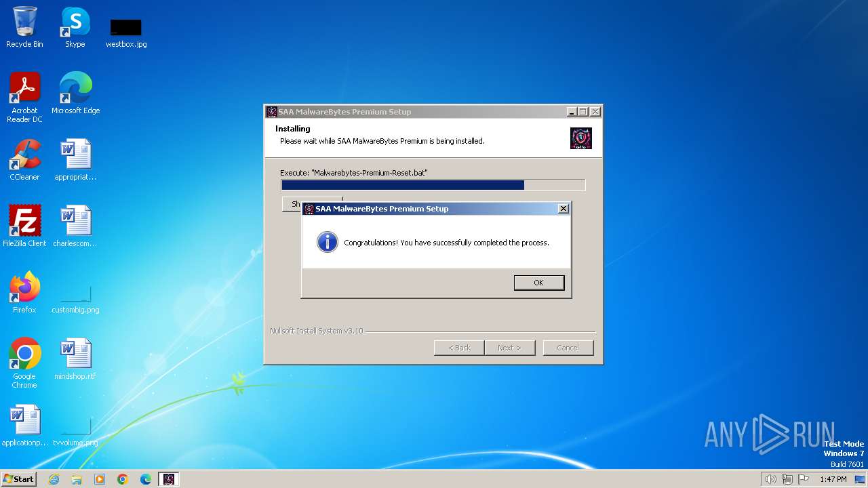Screen dimensions: 868x488
Task: Click the network tray icon
Action: coord(787,479)
